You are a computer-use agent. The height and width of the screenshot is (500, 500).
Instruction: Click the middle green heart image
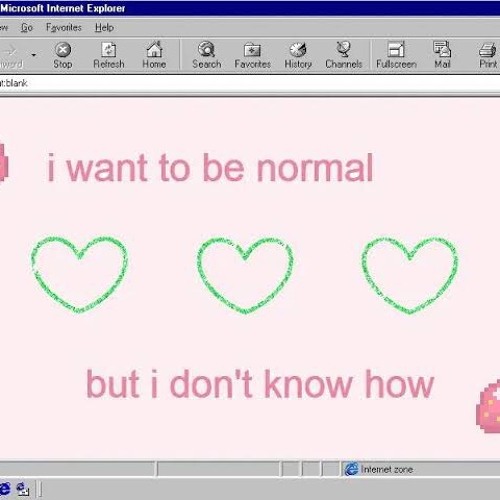[245, 275]
